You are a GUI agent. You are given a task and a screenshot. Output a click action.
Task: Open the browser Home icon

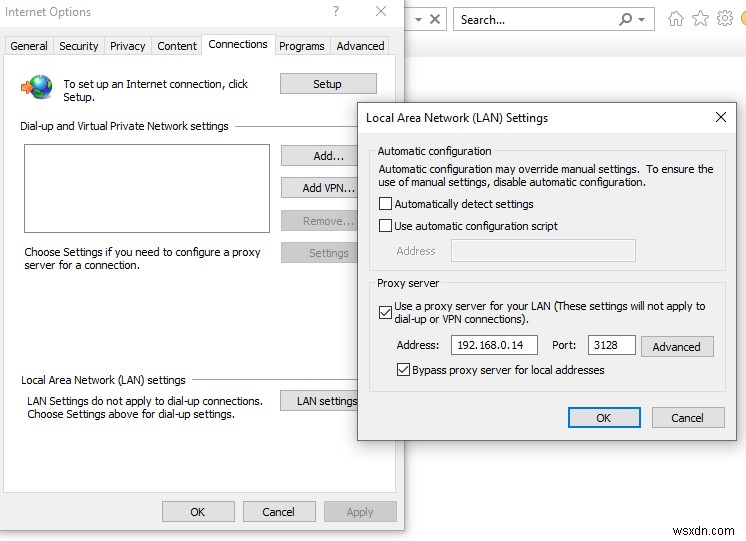click(x=676, y=19)
